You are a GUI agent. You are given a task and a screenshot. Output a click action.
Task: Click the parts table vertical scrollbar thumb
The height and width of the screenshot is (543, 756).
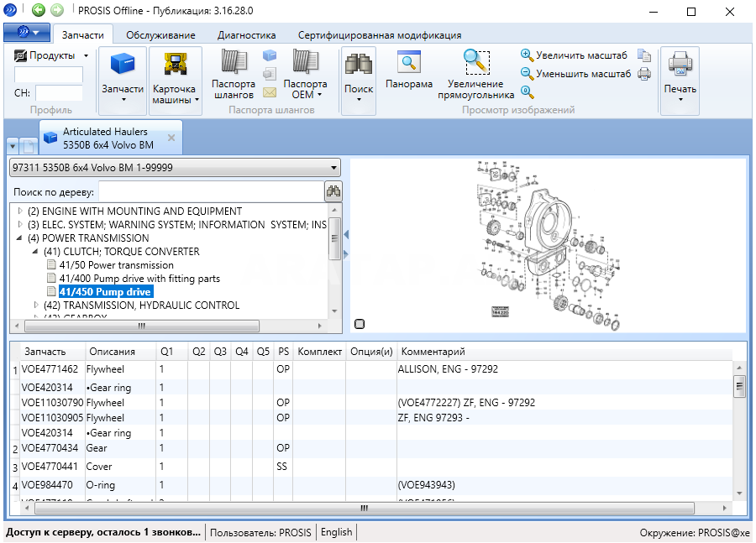click(x=739, y=386)
